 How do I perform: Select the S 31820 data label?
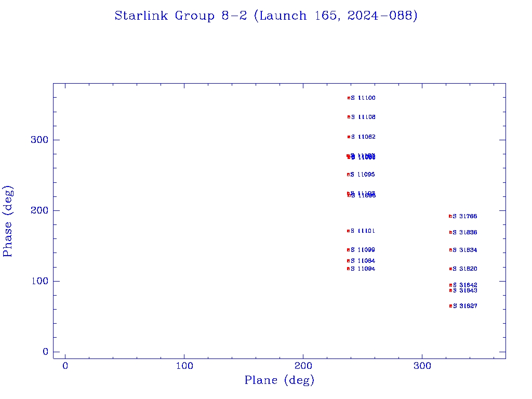[465, 269]
